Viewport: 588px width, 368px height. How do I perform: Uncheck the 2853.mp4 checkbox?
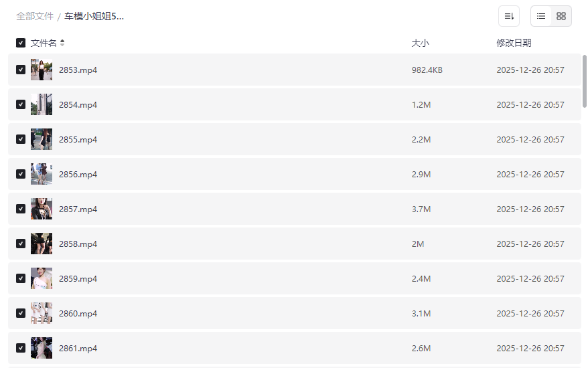pos(21,70)
